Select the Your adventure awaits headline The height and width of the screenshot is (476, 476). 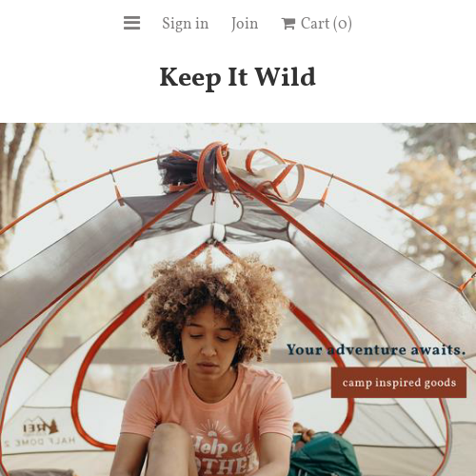376,350
